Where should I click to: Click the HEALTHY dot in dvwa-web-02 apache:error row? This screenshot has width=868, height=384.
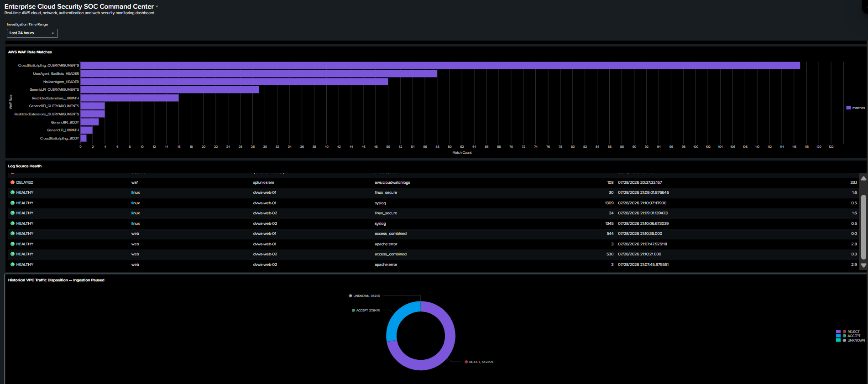click(x=12, y=265)
